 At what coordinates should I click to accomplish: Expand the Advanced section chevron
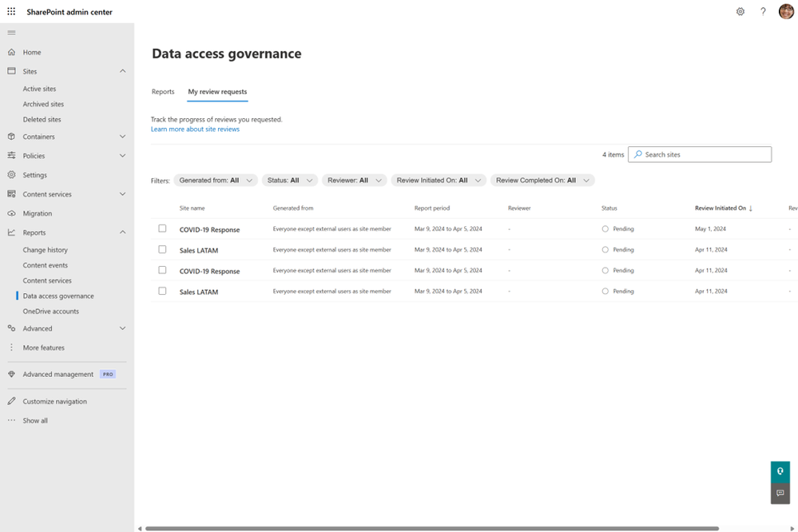point(123,328)
